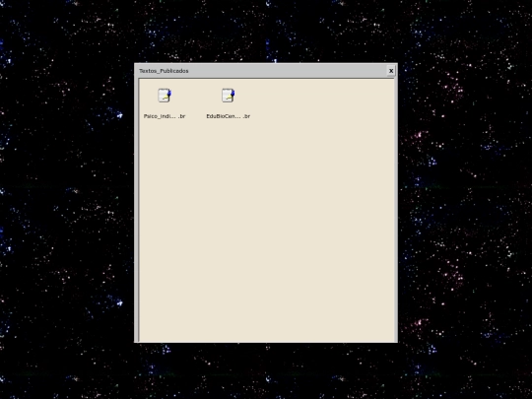Click the Textos_Publicados window title

click(164, 71)
